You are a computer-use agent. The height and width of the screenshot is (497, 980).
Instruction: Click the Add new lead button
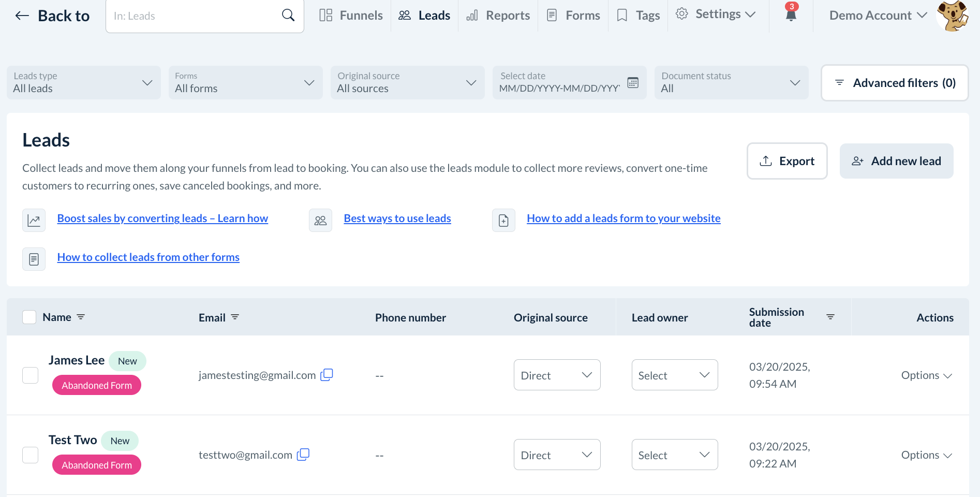click(x=896, y=161)
